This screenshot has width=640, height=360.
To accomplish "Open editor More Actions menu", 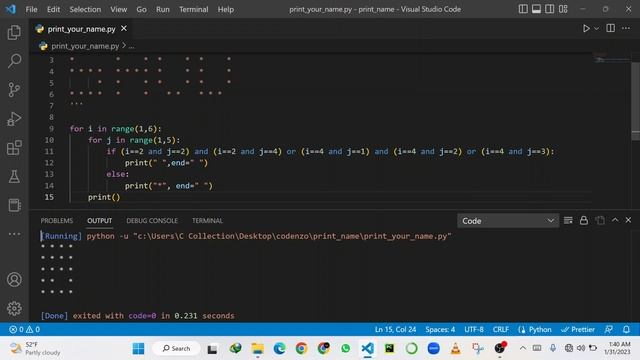I will (626, 28).
